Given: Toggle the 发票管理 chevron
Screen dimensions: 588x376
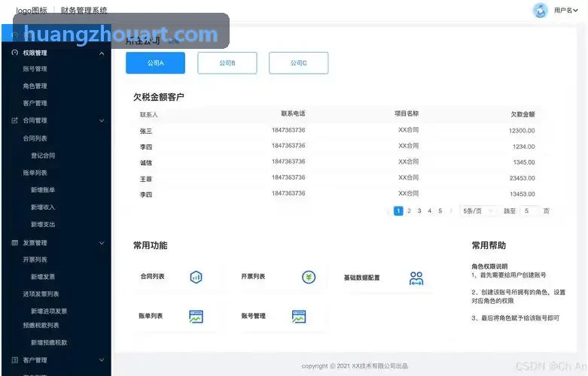Looking at the screenshot, I should tap(102, 243).
